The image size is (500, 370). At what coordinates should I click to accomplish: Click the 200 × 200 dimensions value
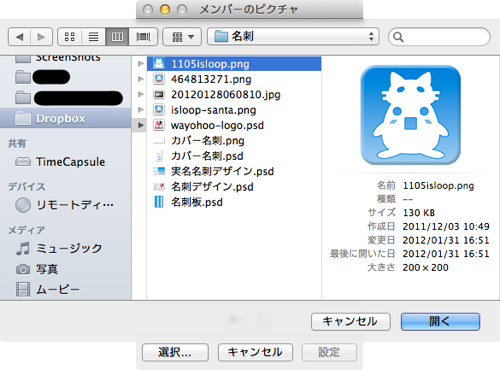click(x=426, y=268)
